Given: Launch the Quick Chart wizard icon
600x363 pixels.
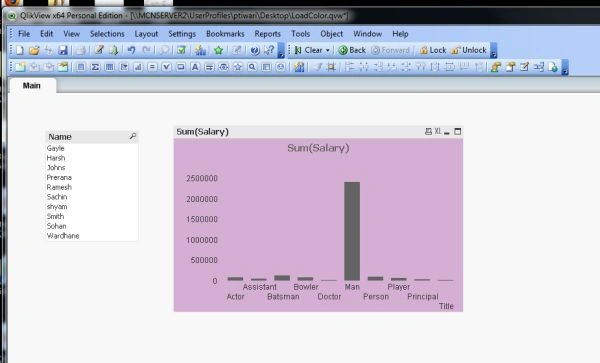Looking at the screenshot, I should coord(200,50).
